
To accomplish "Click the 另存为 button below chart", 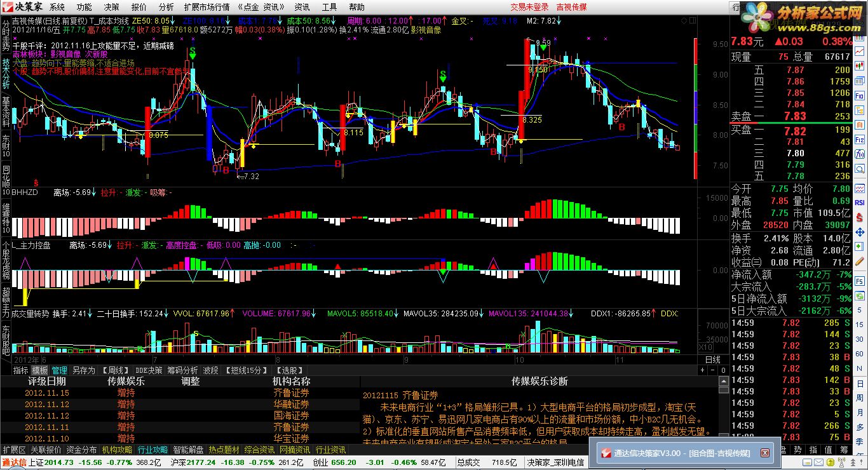I will (84, 370).
